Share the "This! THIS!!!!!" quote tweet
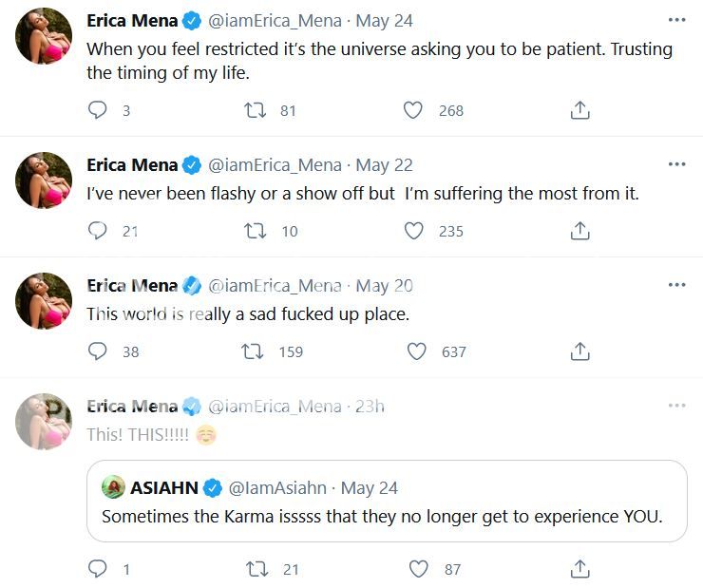 579,569
